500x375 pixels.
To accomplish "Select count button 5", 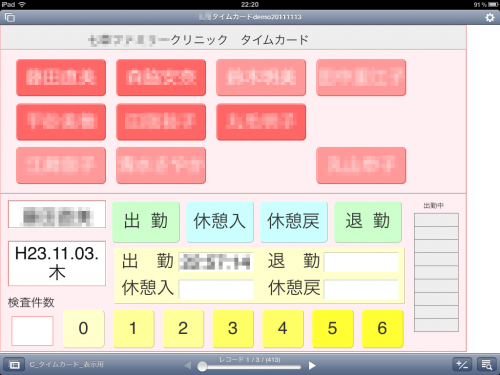I will pos(333,328).
